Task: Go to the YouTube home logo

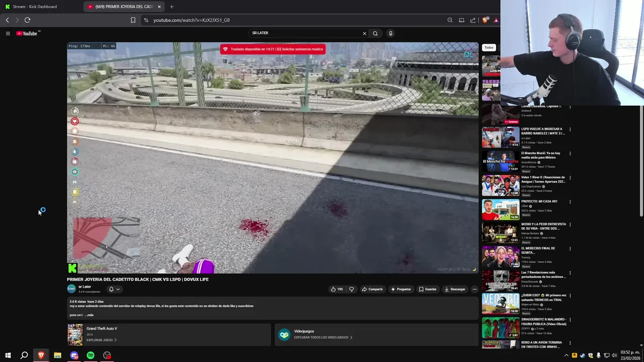Action: tap(27, 33)
